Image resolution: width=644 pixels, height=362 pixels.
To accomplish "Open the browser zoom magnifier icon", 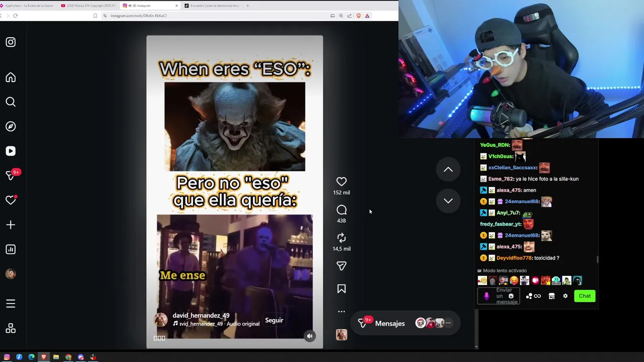I will 341,16.
